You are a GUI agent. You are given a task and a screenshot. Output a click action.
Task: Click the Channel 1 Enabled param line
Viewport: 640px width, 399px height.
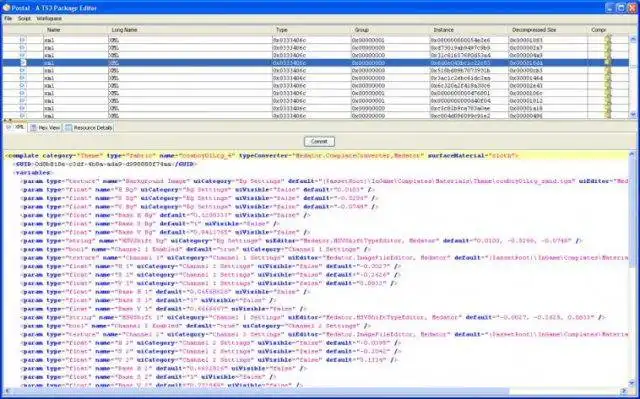(x=196, y=249)
